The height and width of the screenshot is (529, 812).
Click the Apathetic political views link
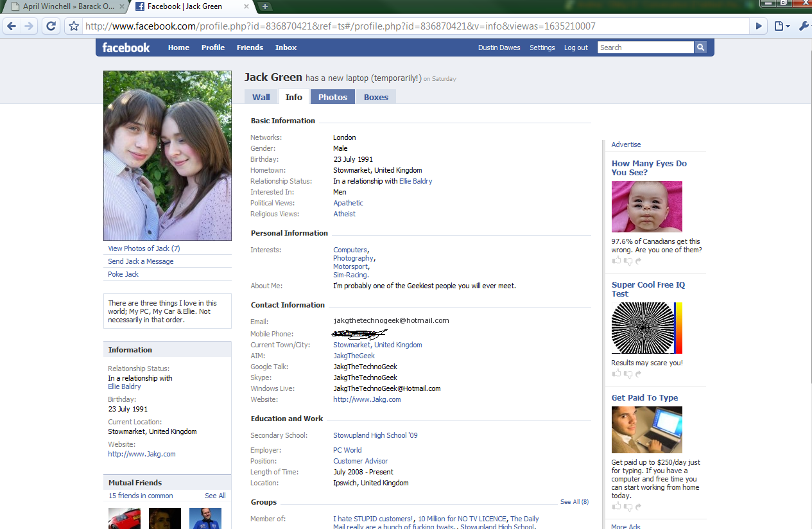pyautogui.click(x=348, y=203)
